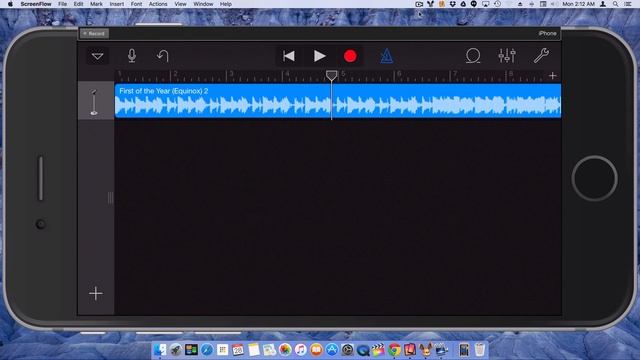Open the Insert menu
640x360 pixels.
(x=117, y=4)
